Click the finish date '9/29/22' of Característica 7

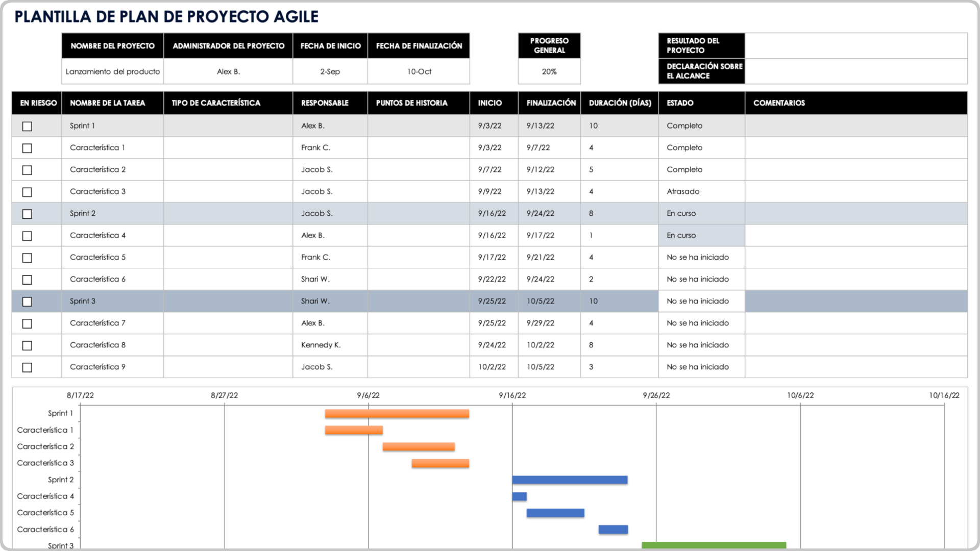[549, 323]
